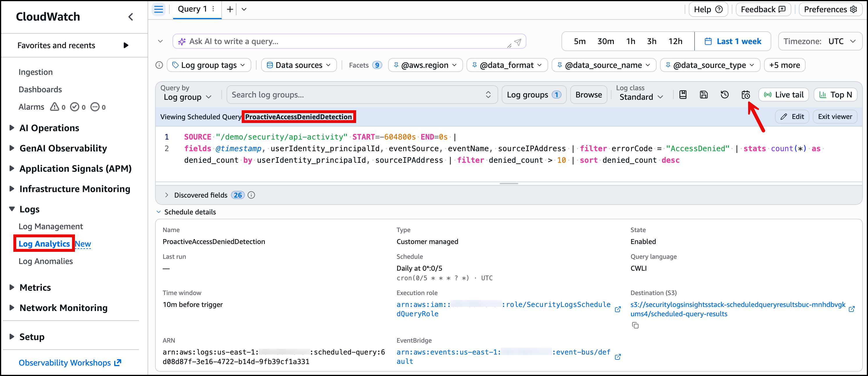
Task: Open the scheduled queries calendar icon
Action: pos(745,95)
